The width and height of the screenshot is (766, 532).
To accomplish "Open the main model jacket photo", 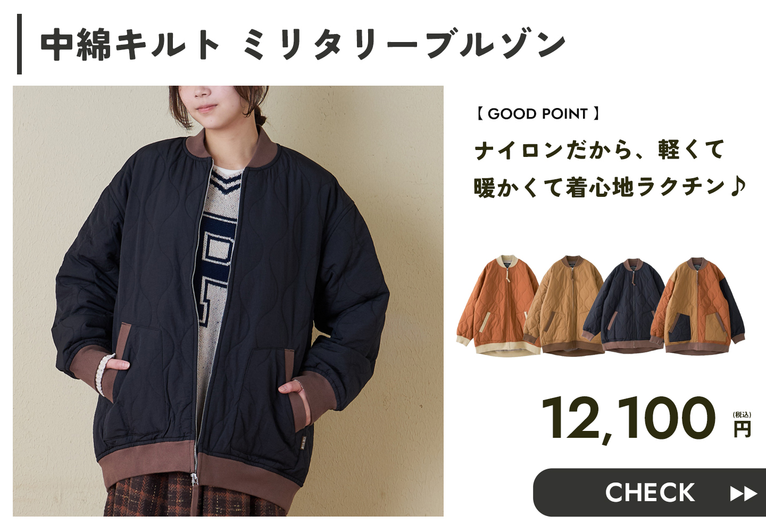I will point(228,301).
